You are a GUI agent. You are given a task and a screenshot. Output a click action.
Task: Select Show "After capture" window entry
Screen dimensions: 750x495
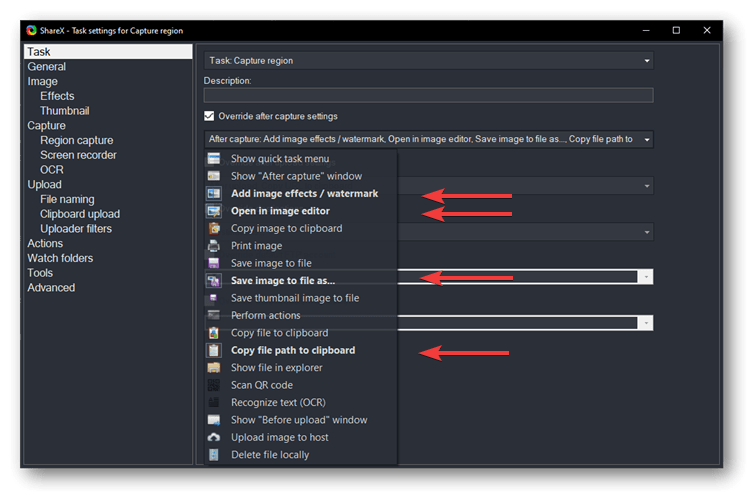point(301,176)
